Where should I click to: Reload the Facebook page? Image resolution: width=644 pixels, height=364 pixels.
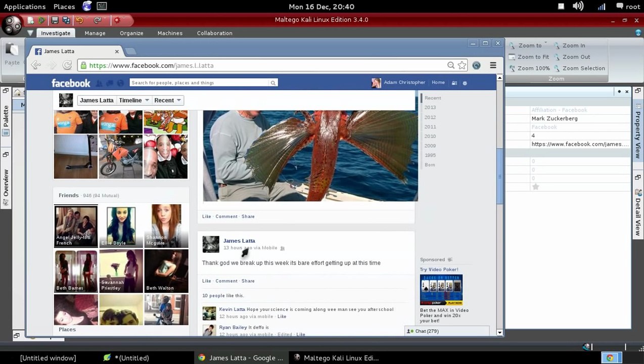click(x=67, y=65)
